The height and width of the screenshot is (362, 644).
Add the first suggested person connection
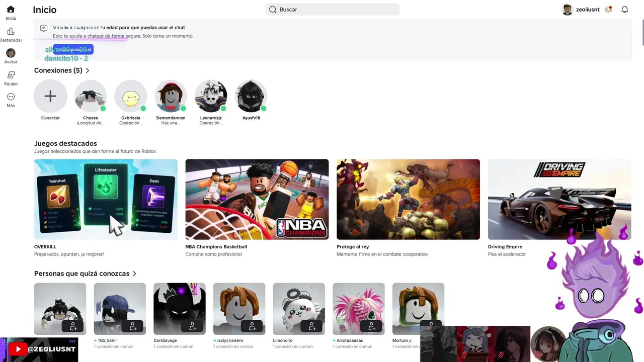click(73, 326)
